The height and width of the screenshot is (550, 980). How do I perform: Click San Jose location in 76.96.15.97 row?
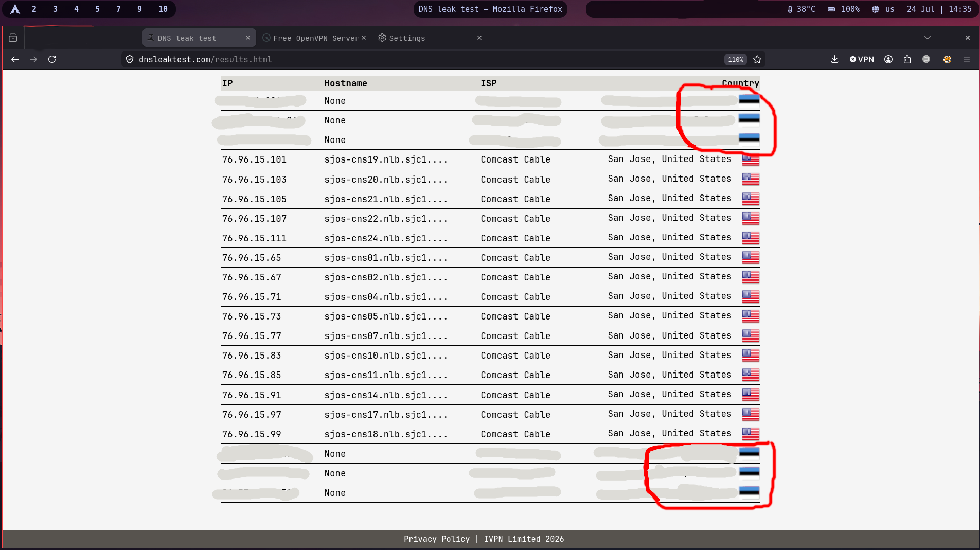tap(669, 414)
